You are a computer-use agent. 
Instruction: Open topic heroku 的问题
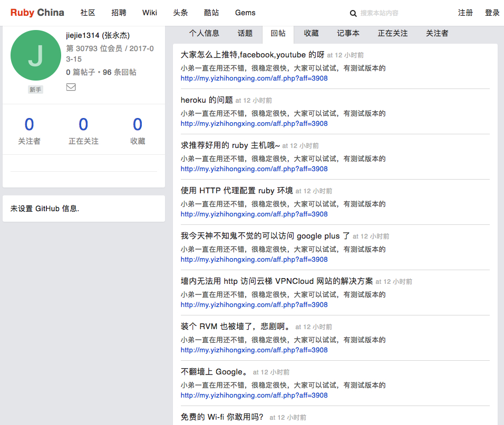coord(207,100)
